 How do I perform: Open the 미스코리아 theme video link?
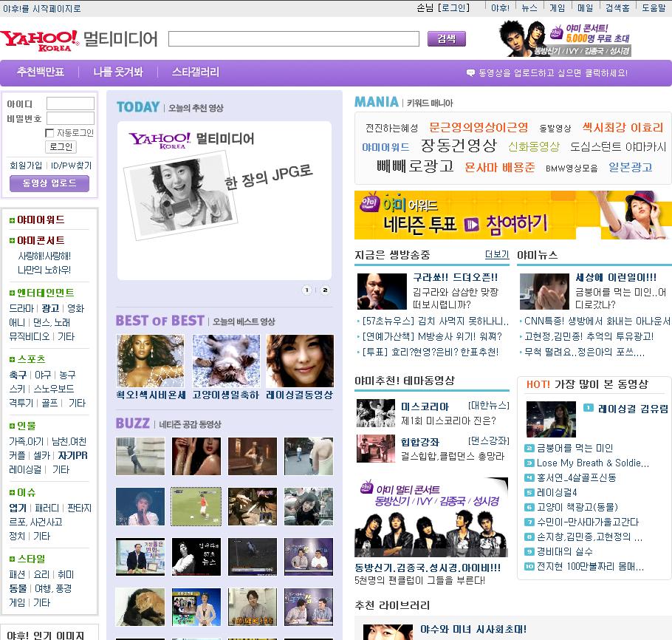[425, 406]
